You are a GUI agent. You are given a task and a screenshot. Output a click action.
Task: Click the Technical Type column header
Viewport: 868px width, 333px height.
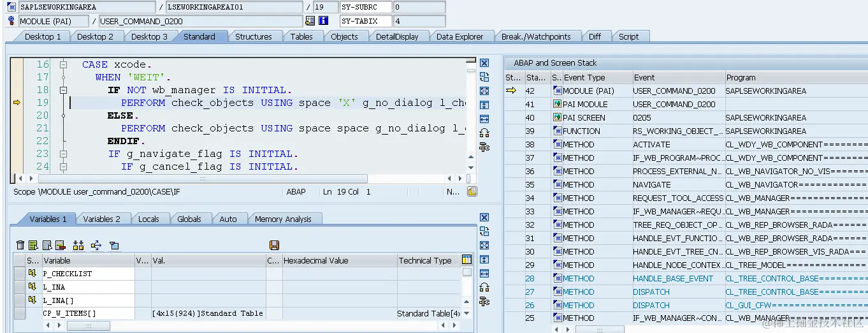[x=428, y=260]
